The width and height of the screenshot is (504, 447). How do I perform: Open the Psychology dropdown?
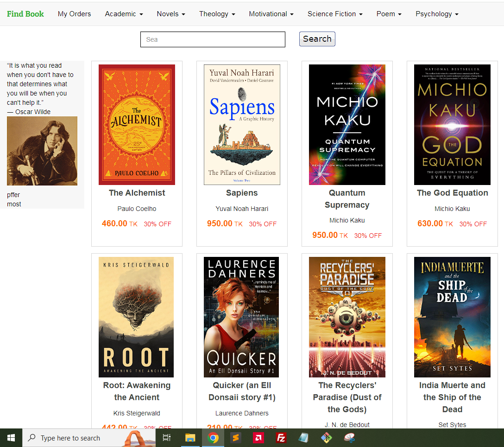[436, 14]
